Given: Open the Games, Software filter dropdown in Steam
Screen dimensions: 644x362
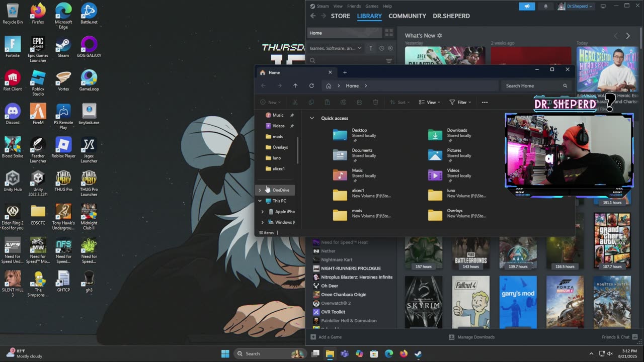Looking at the screenshot, I should pyautogui.click(x=336, y=48).
